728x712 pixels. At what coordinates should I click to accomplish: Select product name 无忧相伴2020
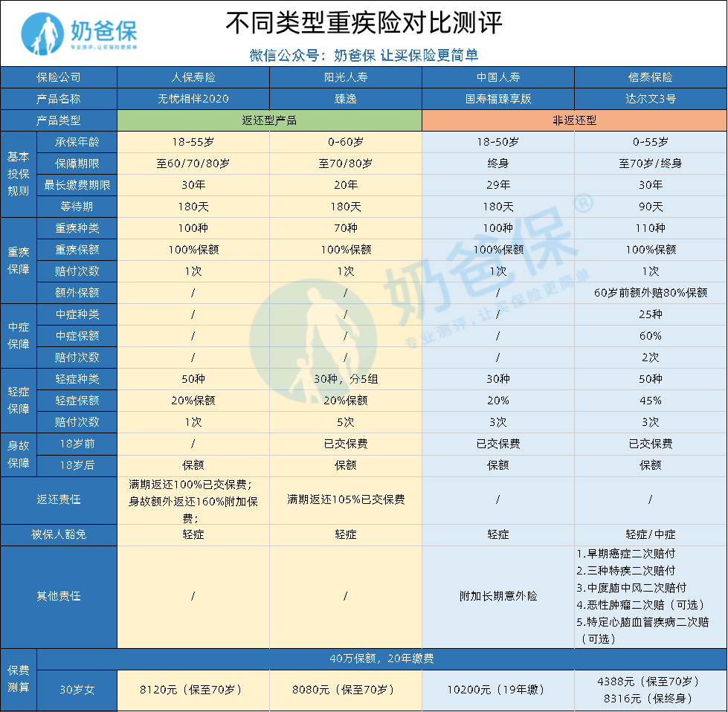(193, 99)
